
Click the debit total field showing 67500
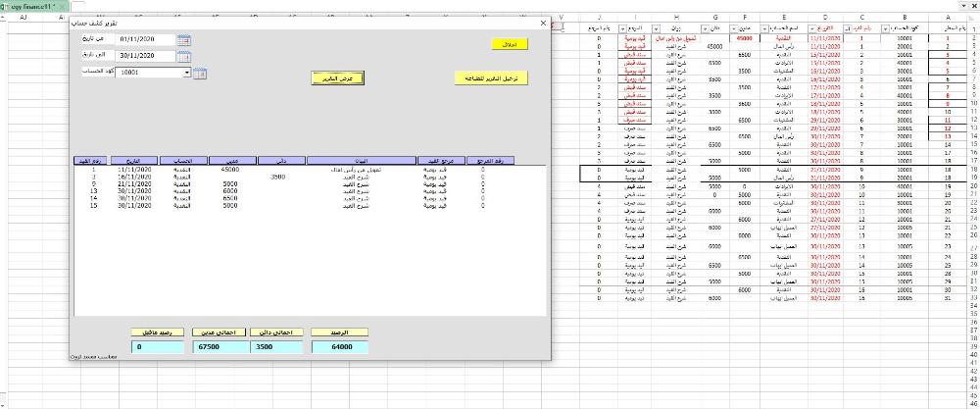click(x=219, y=347)
